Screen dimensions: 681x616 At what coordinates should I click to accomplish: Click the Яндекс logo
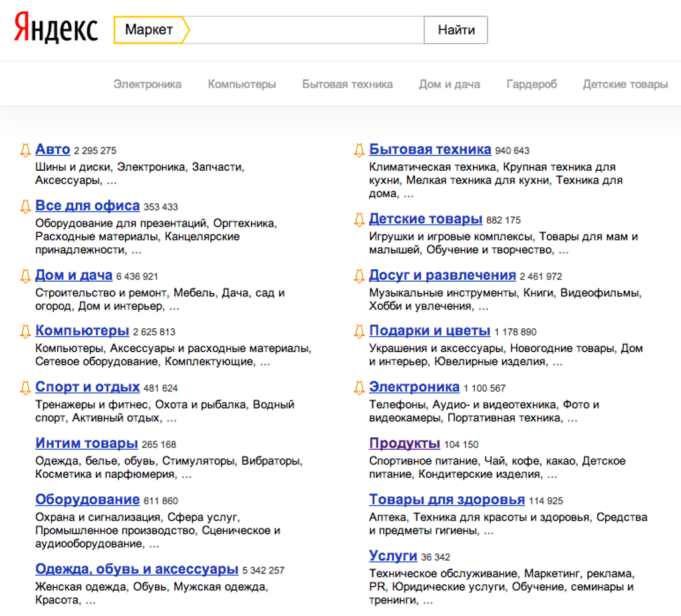coord(56,28)
